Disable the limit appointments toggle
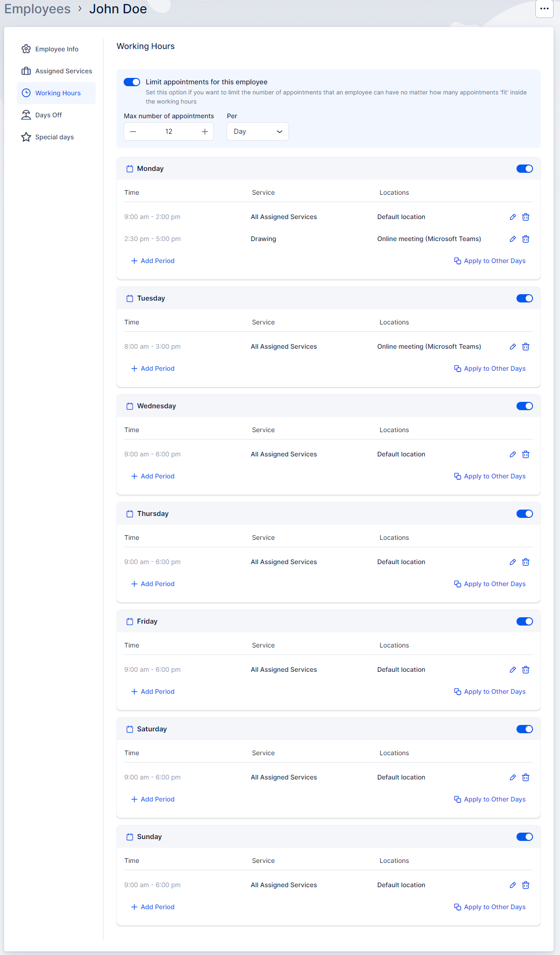The height and width of the screenshot is (955, 560). tap(132, 82)
